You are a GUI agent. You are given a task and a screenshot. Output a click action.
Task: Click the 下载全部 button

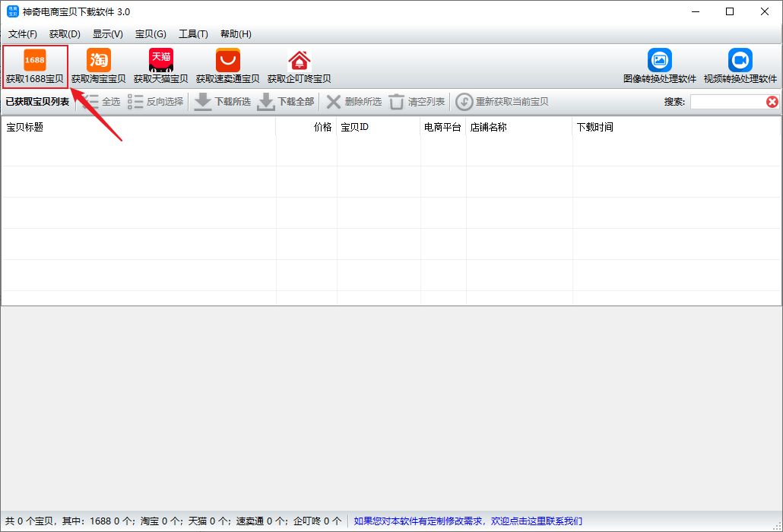tap(286, 102)
